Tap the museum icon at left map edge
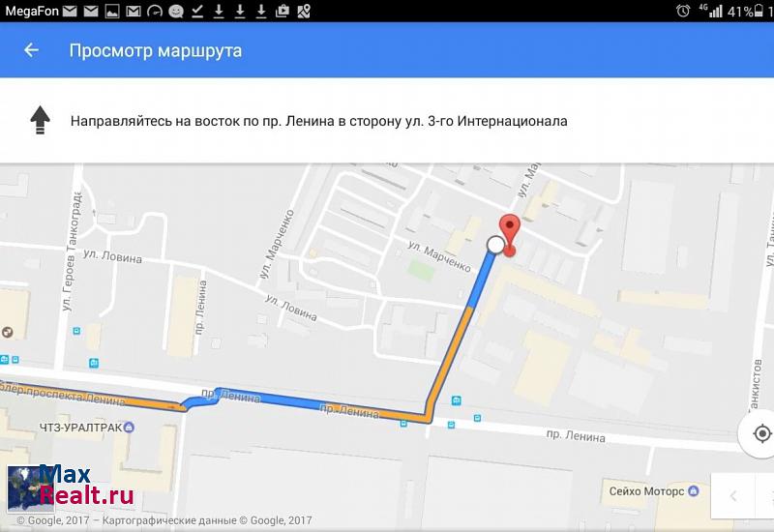The height and width of the screenshot is (532, 774). (x=7, y=332)
